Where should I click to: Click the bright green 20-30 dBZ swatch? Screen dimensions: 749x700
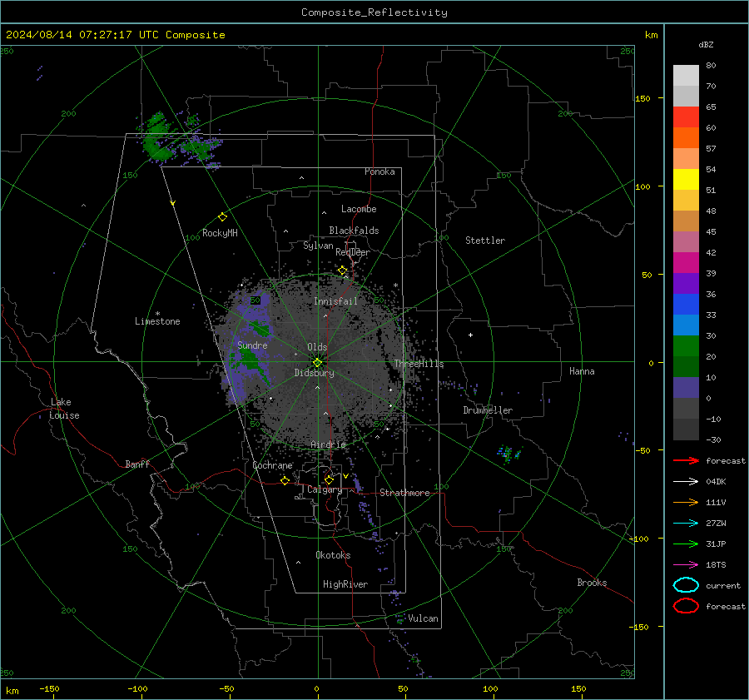coord(686,346)
